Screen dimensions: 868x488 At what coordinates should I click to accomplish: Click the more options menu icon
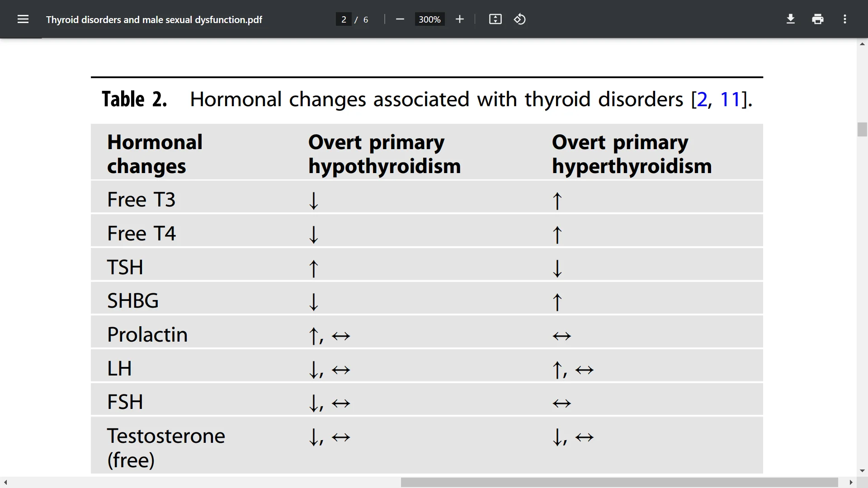[845, 19]
